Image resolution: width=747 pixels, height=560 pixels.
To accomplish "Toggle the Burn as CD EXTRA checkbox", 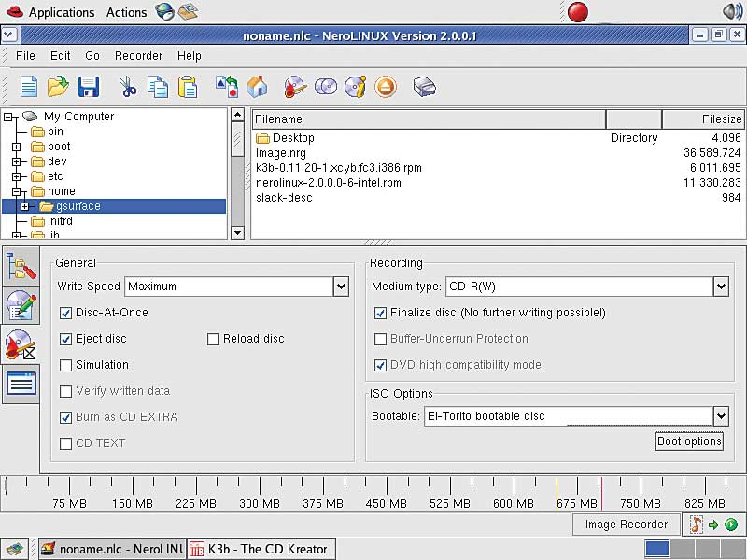I will (65, 417).
